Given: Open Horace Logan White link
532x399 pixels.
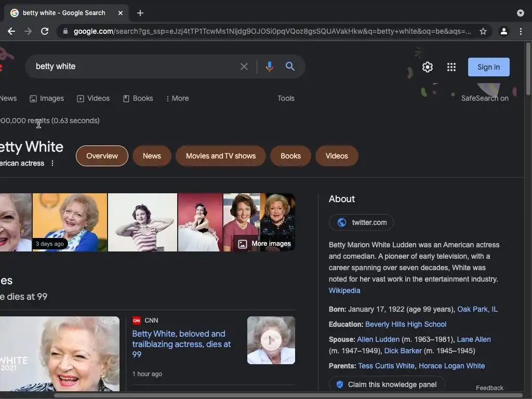Looking at the screenshot, I should 451,366.
